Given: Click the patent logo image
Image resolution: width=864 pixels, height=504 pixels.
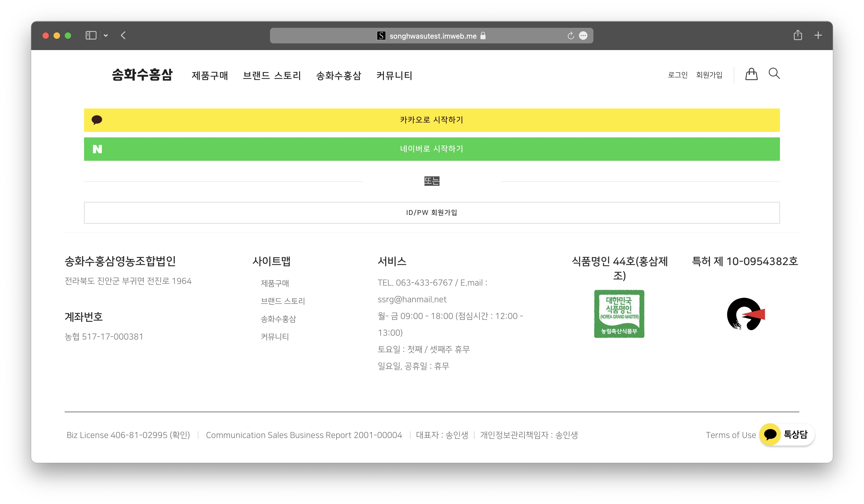Looking at the screenshot, I should 746,314.
